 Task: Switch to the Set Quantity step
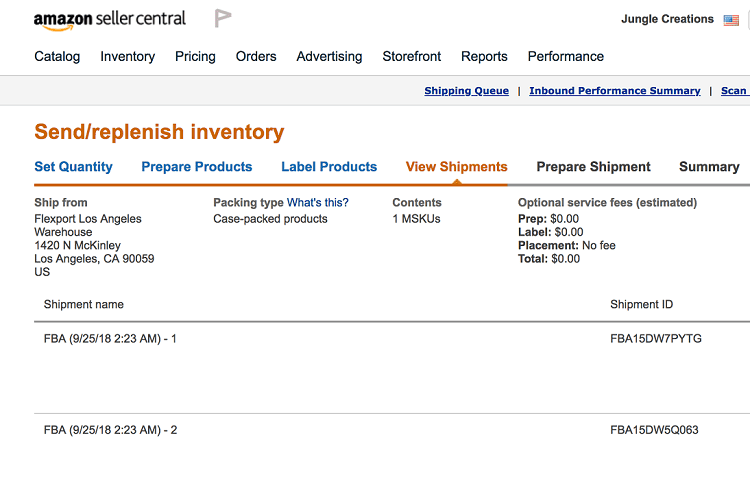tap(73, 167)
